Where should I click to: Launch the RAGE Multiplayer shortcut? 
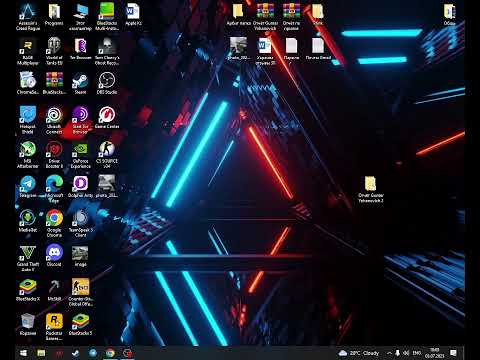point(28,51)
